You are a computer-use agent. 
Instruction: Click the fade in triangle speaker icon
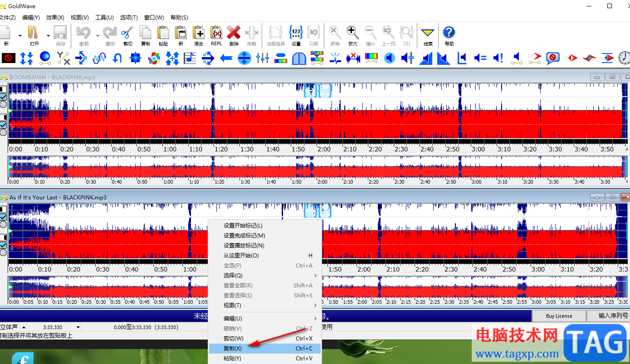click(426, 58)
